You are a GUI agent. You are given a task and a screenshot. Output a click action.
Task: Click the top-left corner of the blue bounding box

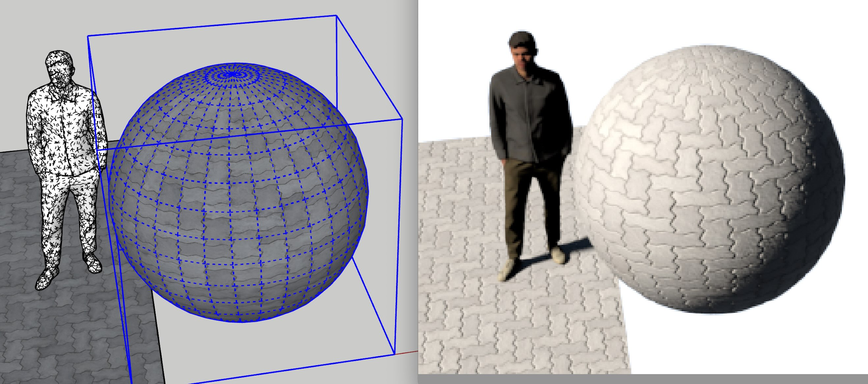point(88,36)
